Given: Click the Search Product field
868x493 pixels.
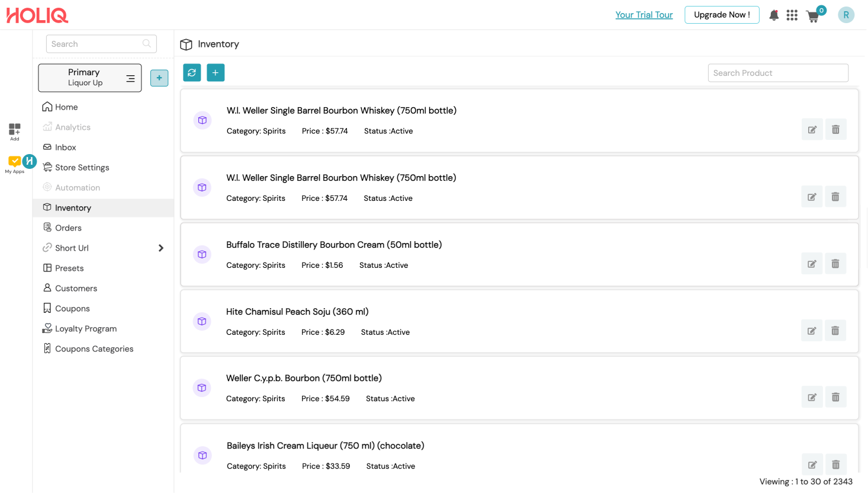Looking at the screenshot, I should coord(778,73).
